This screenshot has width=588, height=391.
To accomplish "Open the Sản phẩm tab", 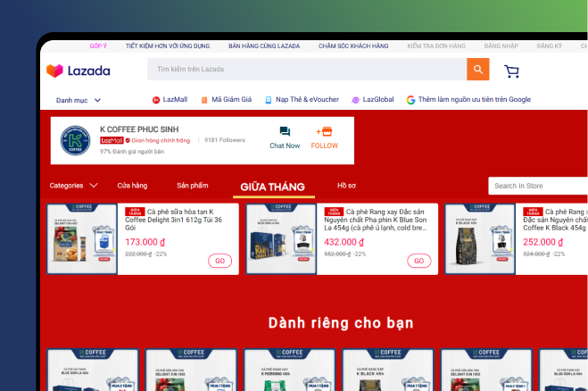I will pos(193,186).
